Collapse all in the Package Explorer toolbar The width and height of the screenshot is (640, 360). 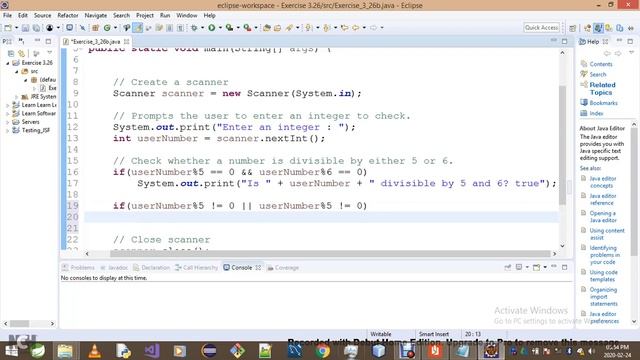11,53
